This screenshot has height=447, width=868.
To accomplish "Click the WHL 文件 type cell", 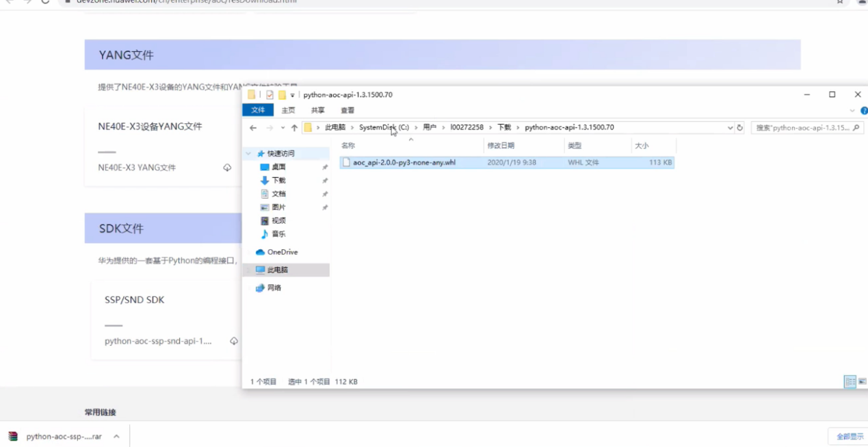I will [583, 163].
